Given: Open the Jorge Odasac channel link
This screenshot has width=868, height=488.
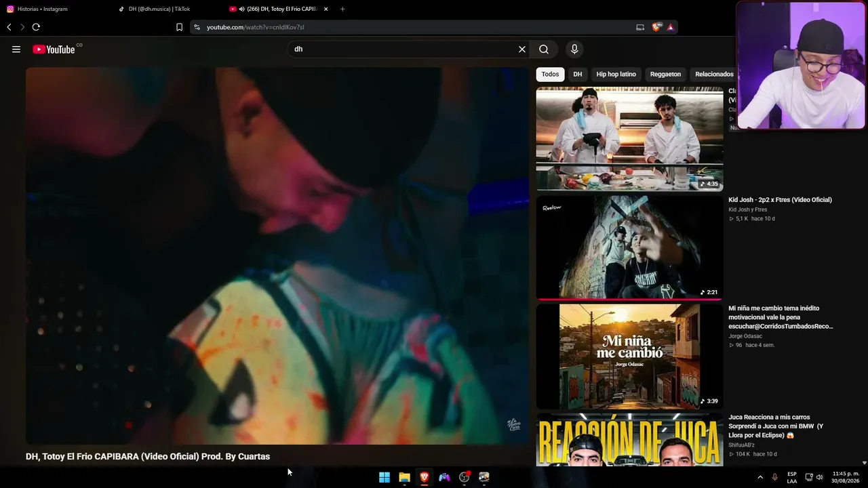Looking at the screenshot, I should [745, 336].
